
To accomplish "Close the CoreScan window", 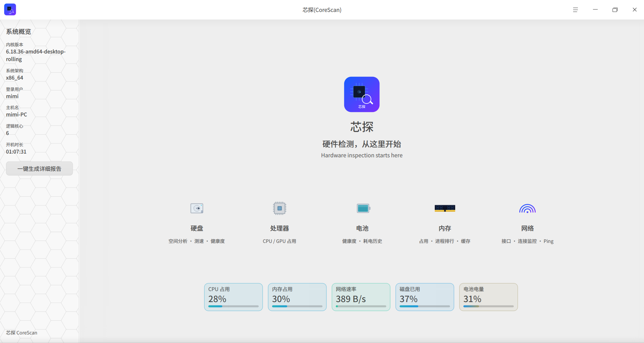I will (635, 10).
